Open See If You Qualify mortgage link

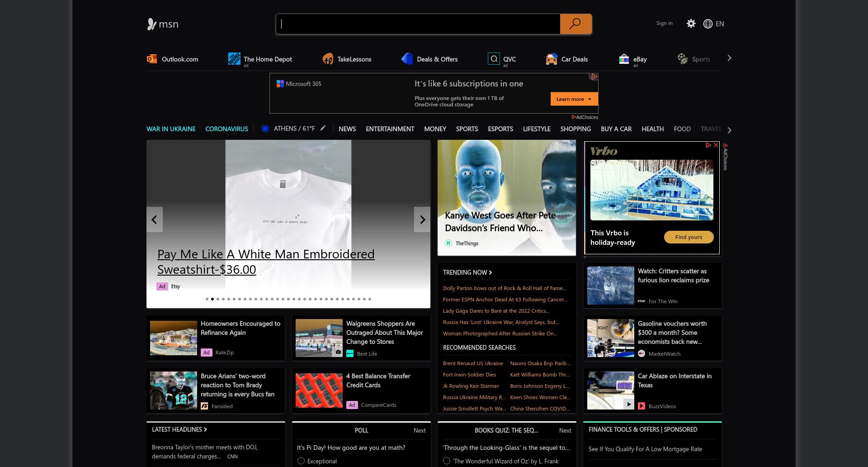click(645, 449)
